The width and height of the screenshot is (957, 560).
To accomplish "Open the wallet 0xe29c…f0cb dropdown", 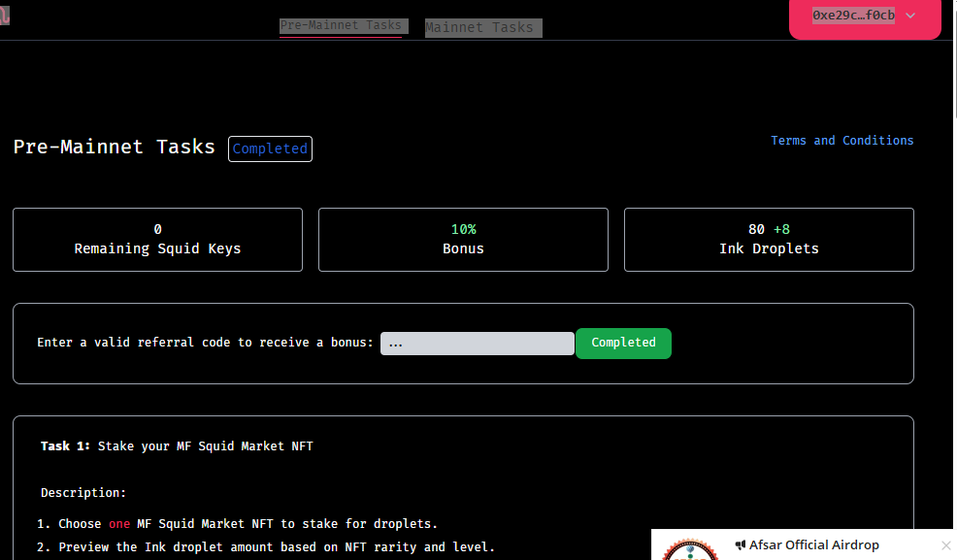I will click(x=865, y=17).
